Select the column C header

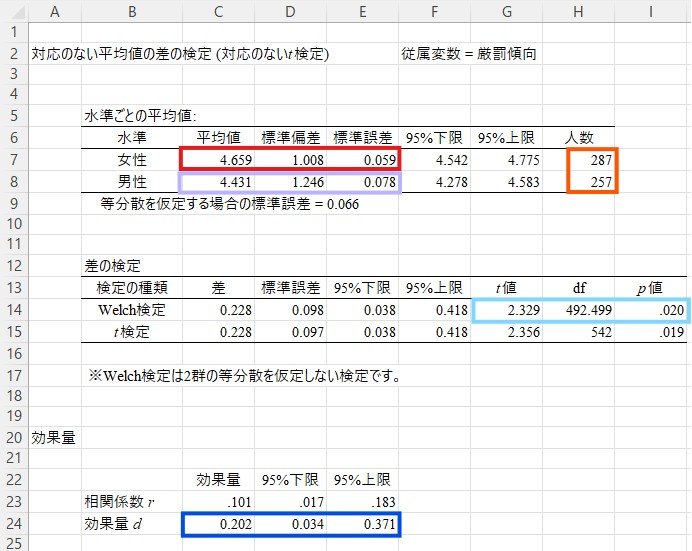click(218, 11)
